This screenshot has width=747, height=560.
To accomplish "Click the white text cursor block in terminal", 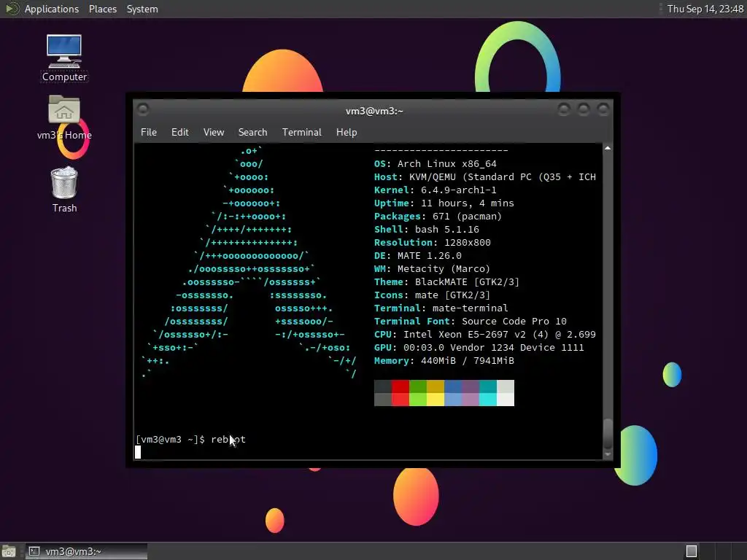I will click(x=138, y=452).
